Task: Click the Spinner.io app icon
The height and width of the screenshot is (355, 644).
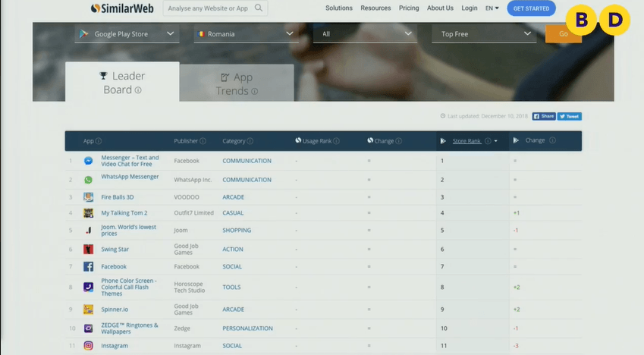Action: coord(88,309)
